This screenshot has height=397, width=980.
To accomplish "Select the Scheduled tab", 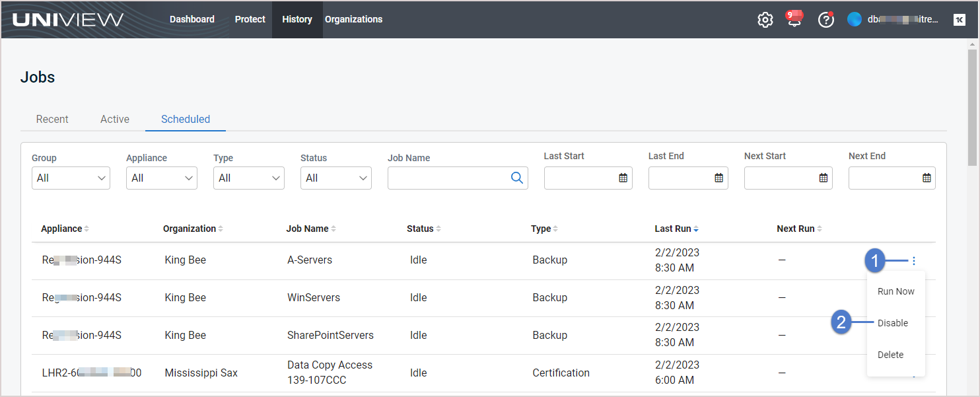I will 186,120.
